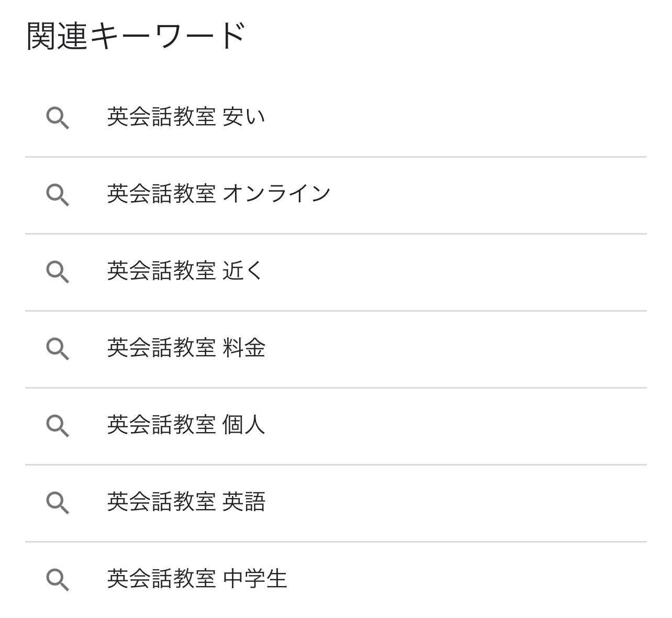Click the search icon next to 英会話教室 英語
This screenshot has width=672, height=618.
pyautogui.click(x=59, y=502)
